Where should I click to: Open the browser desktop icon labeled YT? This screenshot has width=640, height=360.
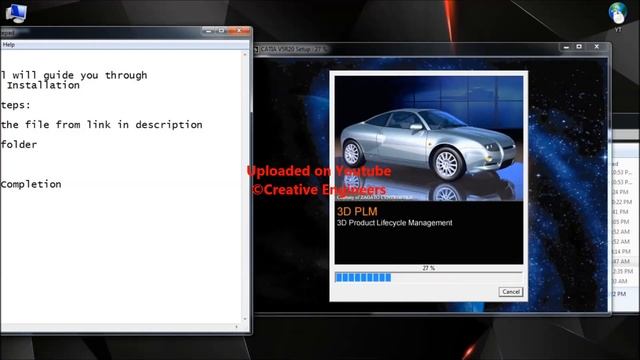point(618,17)
